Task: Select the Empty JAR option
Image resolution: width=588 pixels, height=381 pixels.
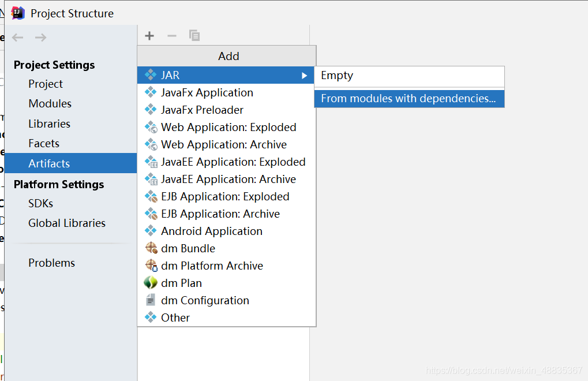Action: point(337,76)
